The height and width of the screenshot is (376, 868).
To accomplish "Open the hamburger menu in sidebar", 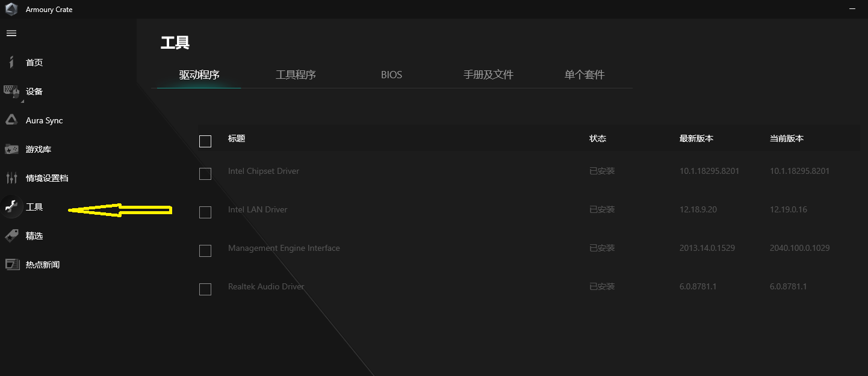I will pyautogui.click(x=11, y=33).
